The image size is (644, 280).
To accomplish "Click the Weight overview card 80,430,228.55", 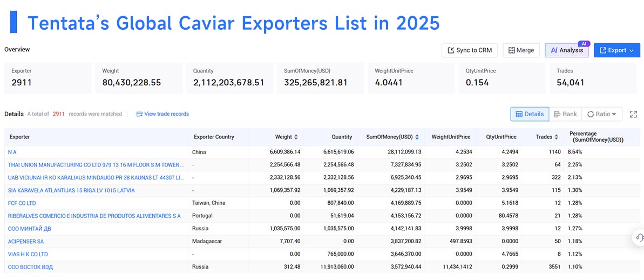I will coord(139,78).
